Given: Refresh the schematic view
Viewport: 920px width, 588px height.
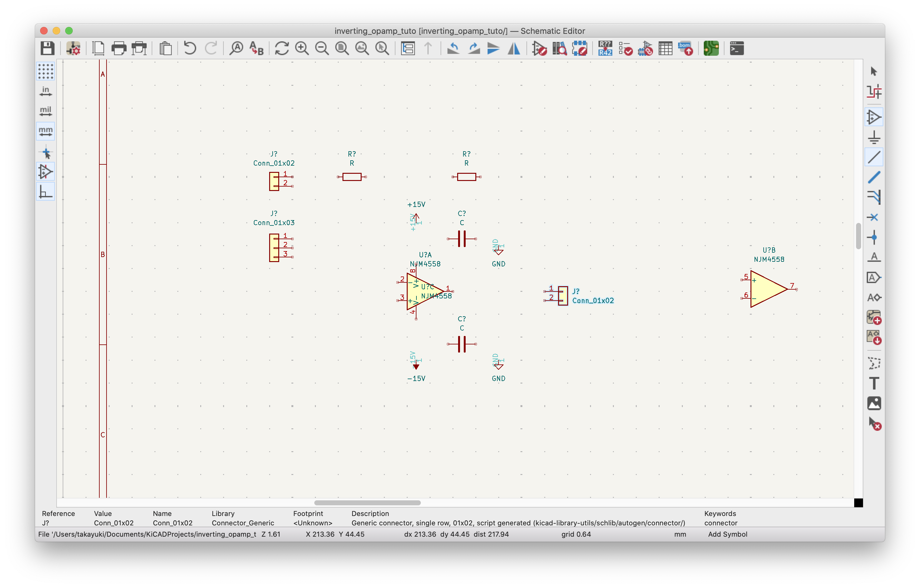Looking at the screenshot, I should pos(282,49).
